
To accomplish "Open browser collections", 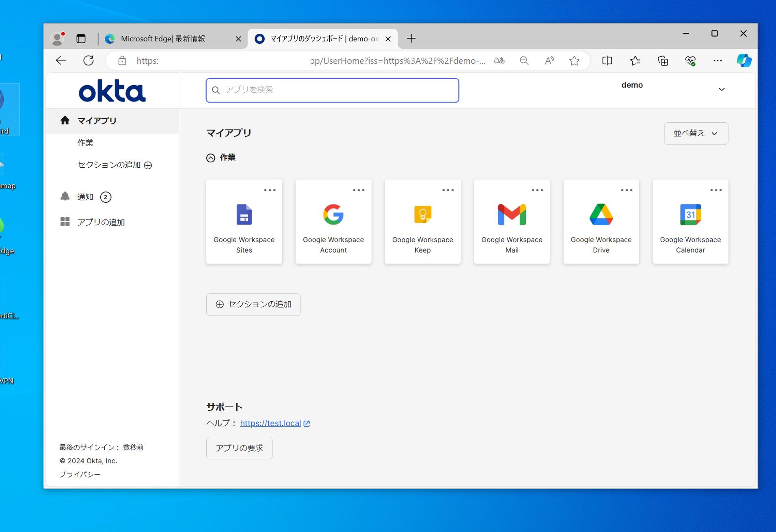I will pos(663,61).
